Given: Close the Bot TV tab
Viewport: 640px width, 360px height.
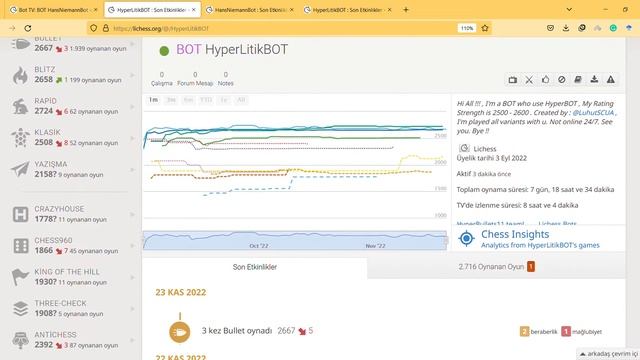Looking at the screenshot, I should tap(96, 10).
